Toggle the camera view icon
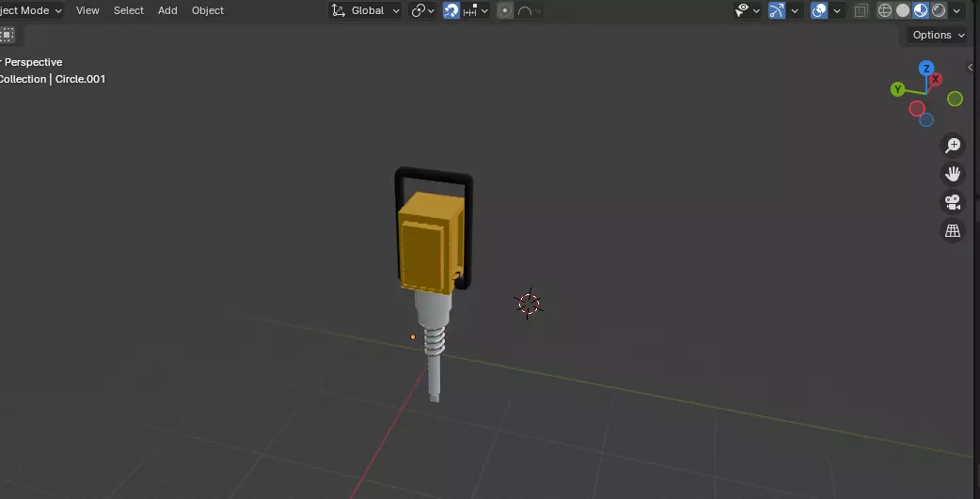The height and width of the screenshot is (499, 980). [953, 202]
